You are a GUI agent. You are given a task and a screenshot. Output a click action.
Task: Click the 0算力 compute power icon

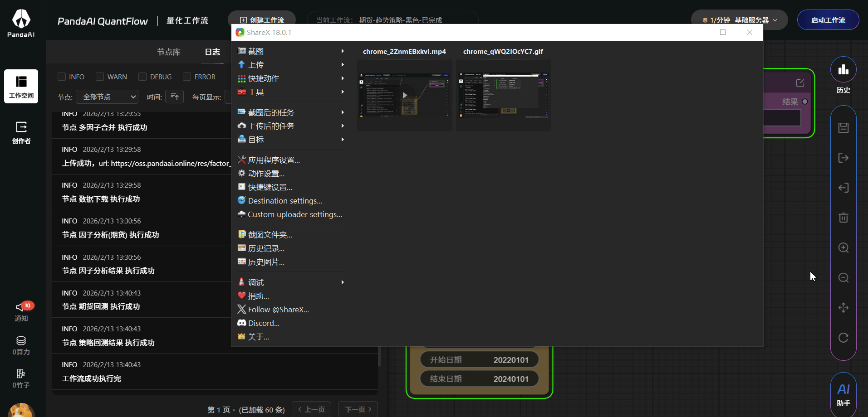coord(21,345)
